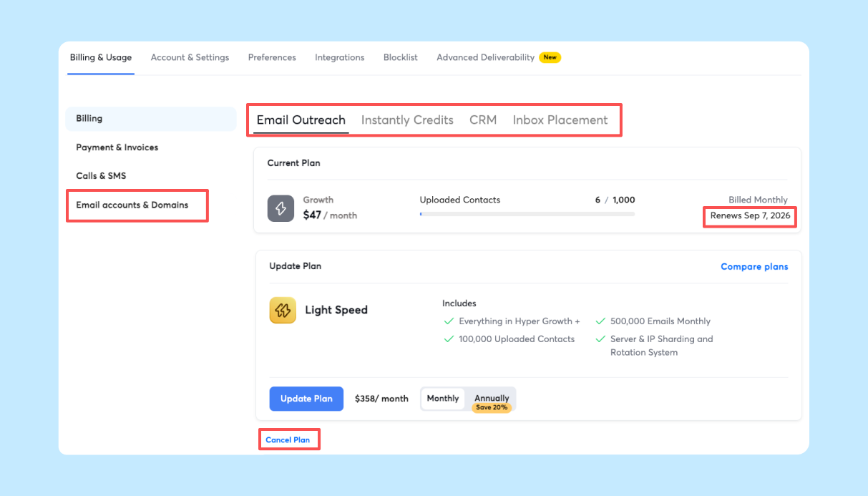Click checkmark beside 500,000 Emails Monthly
The width and height of the screenshot is (868, 496).
coord(600,321)
